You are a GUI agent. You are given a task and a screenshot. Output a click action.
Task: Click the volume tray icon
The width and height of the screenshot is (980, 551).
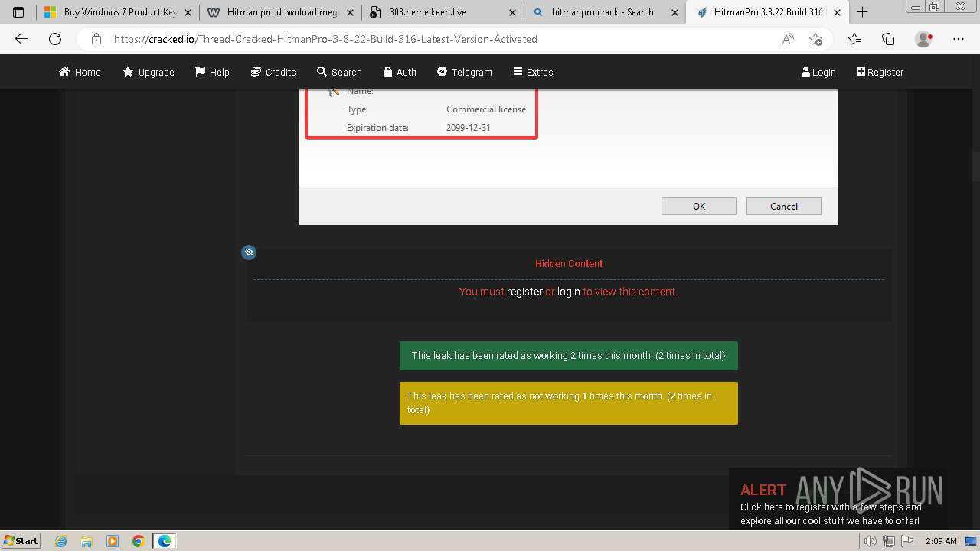tap(870, 541)
